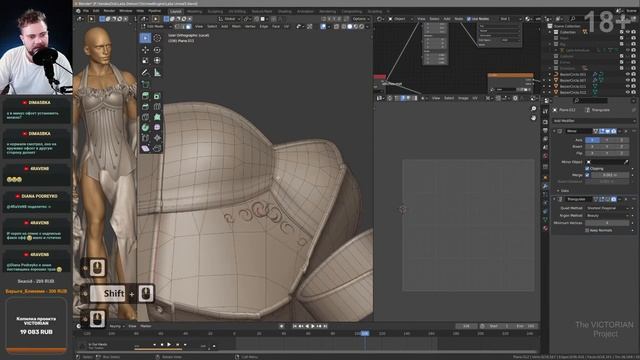Image resolution: width=640 pixels, height=360 pixels.
Task: Select the Knife tool
Action: [x=145, y=117]
